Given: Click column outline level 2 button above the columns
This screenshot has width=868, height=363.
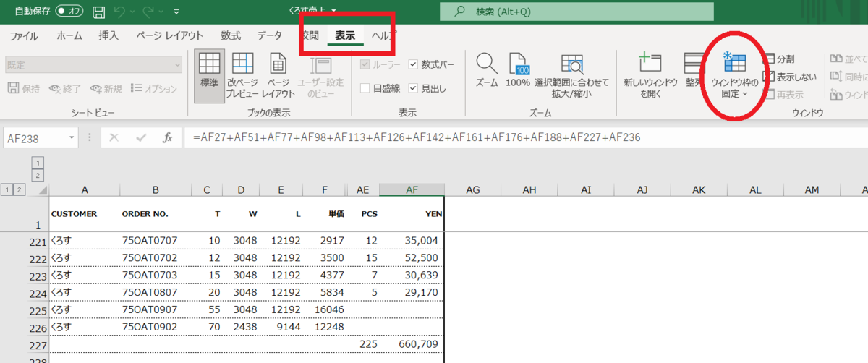Looking at the screenshot, I should [x=38, y=175].
